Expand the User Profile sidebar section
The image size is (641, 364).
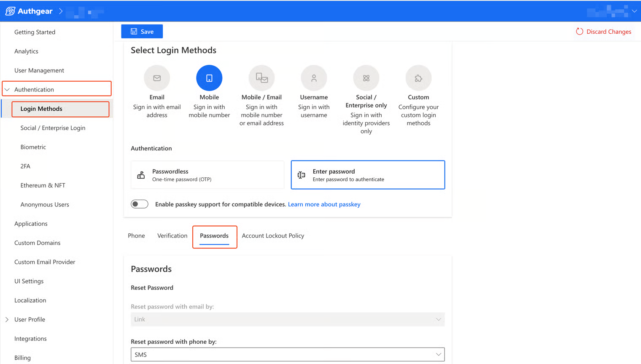(7, 320)
